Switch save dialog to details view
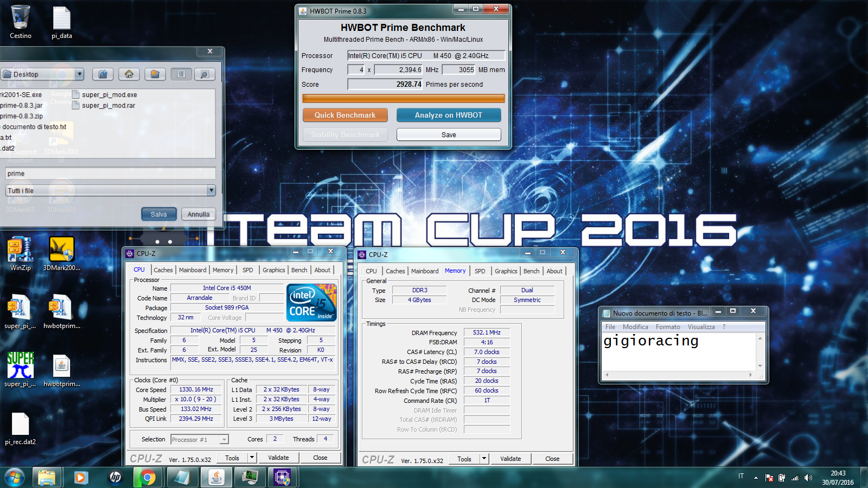868x488 pixels. coord(205,74)
